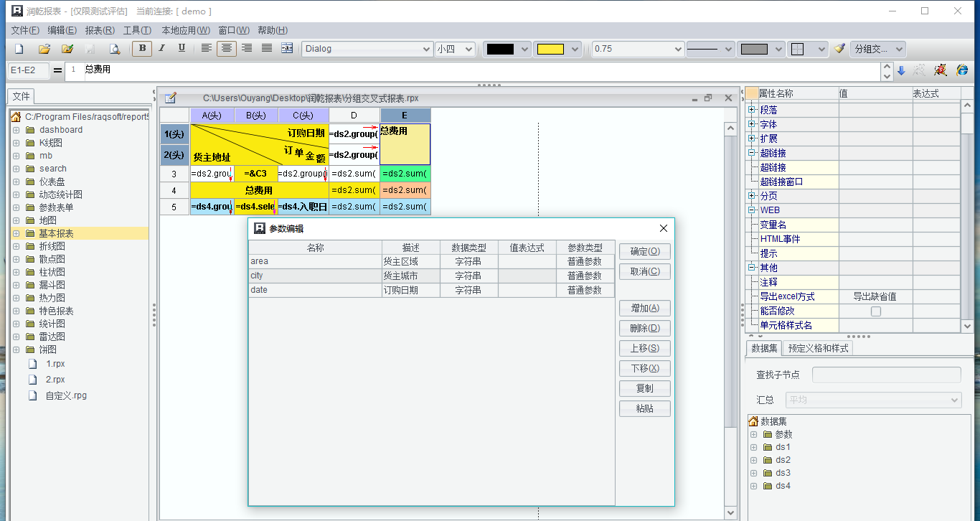Click 上移(S) button in dialog
The image size is (980, 521).
pyautogui.click(x=645, y=348)
